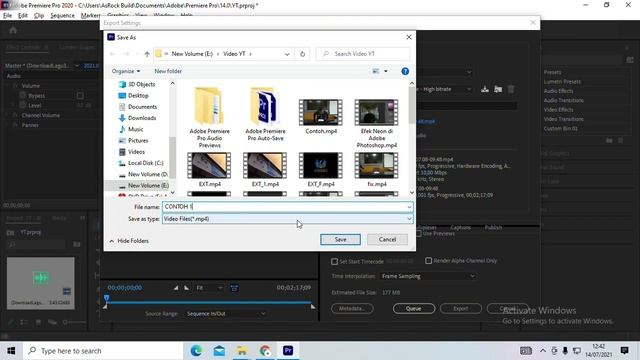Click the microphone icon in system tray
The width and height of the screenshot is (640, 360).
click(565, 351)
